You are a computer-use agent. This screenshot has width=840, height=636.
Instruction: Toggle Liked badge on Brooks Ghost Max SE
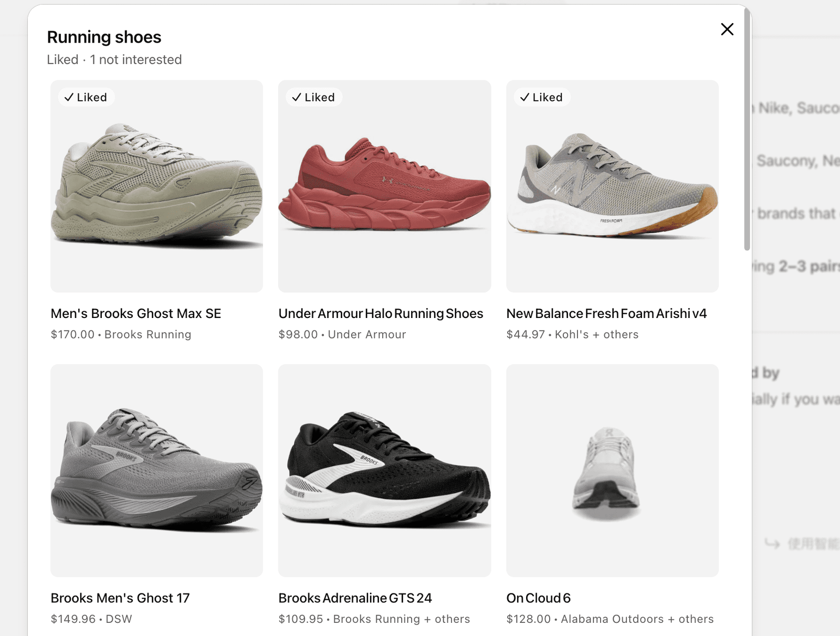[x=86, y=98]
